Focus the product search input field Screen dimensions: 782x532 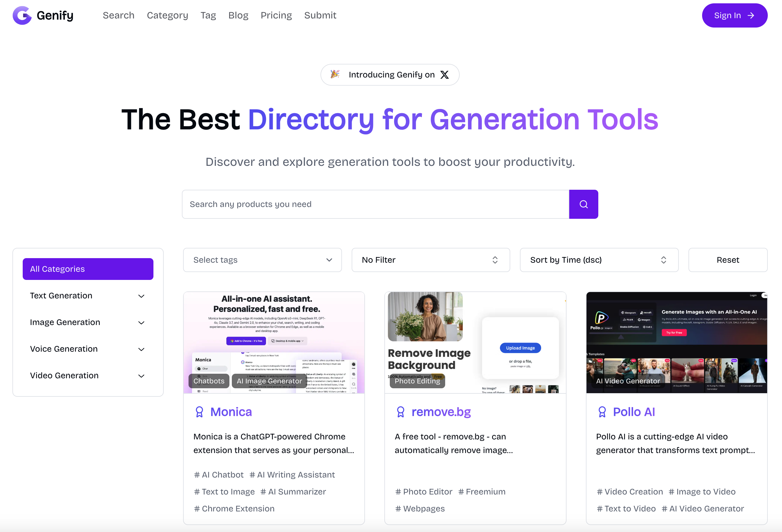coord(375,204)
